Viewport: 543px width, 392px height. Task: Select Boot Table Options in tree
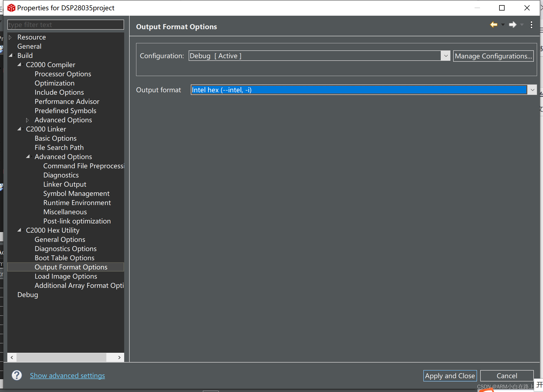(x=64, y=258)
